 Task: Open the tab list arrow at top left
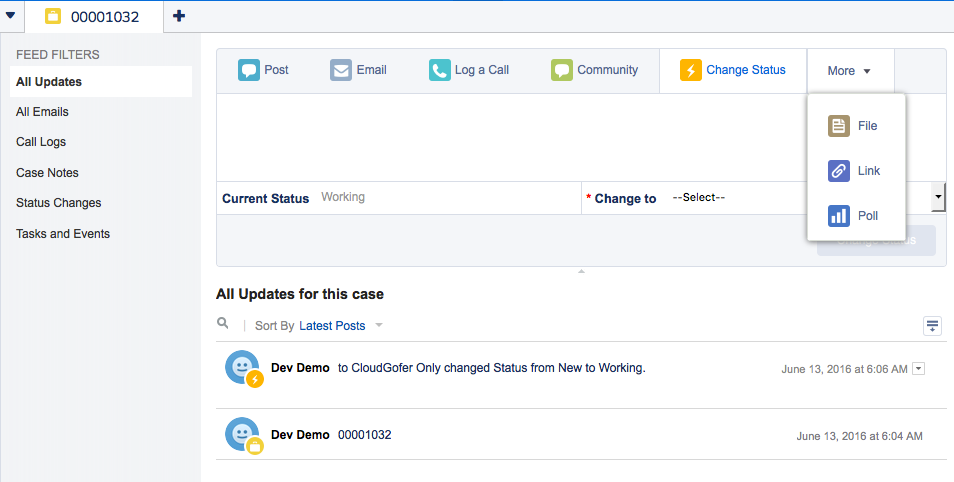click(10, 15)
